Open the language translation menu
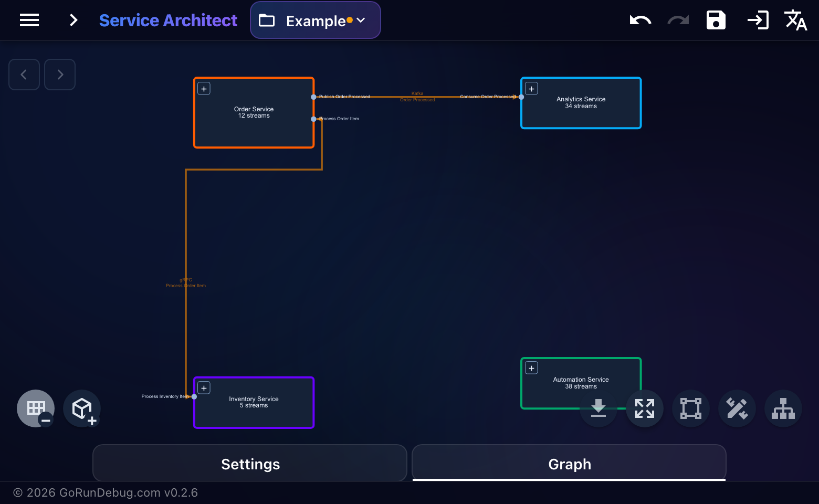Screen dimensions: 819x504 (795, 20)
